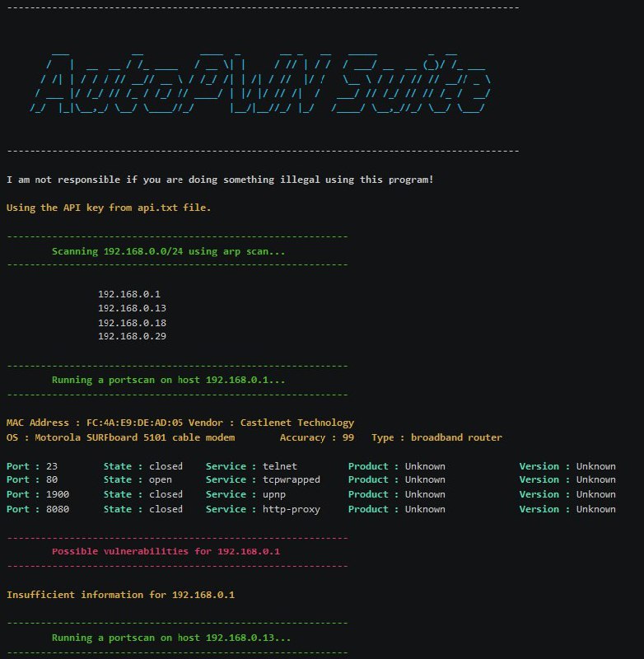Click device type 'broadband router'

tap(456, 437)
